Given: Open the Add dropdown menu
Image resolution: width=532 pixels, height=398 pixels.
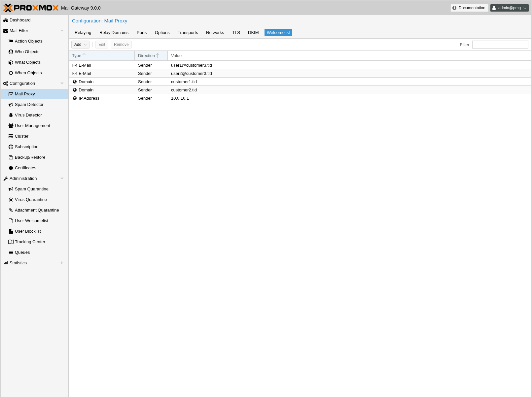Looking at the screenshot, I should (x=80, y=45).
